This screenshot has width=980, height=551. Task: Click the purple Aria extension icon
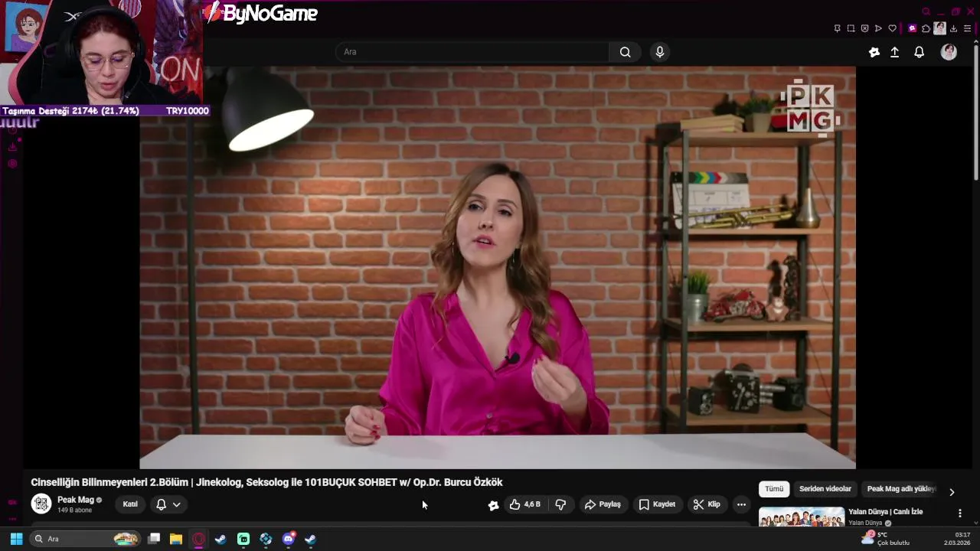click(x=912, y=28)
